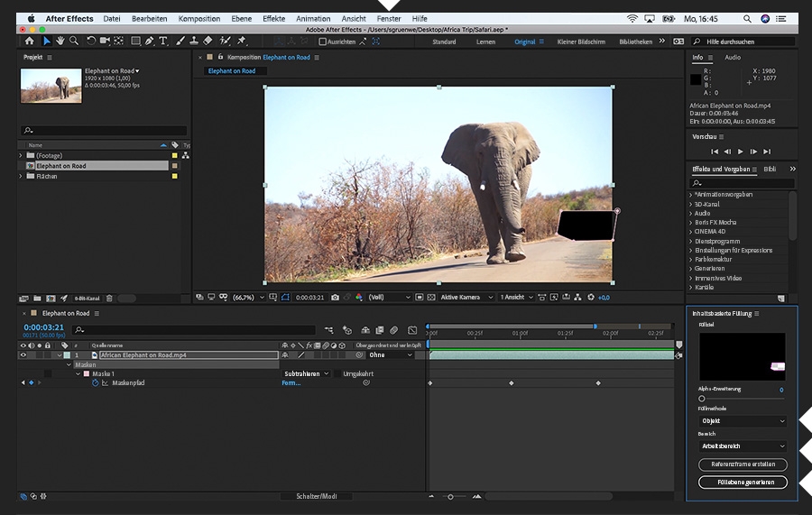The image size is (812, 515).
Task: Switch to the Audio tab
Action: [733, 58]
